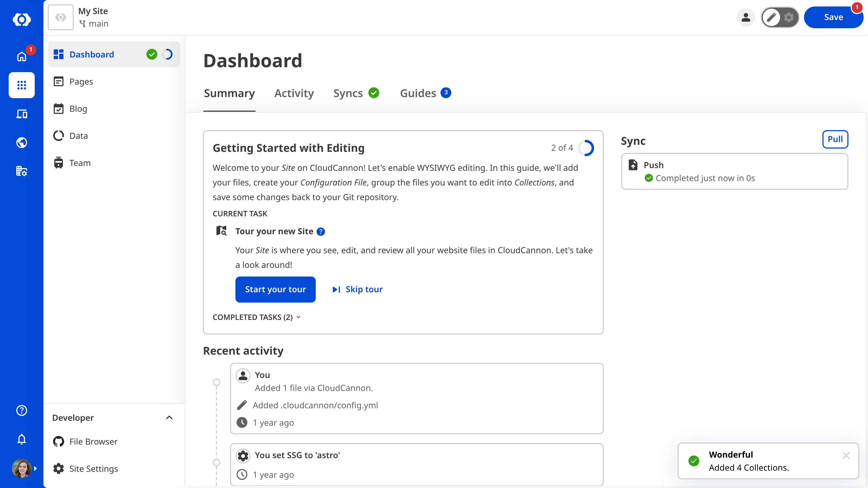Select the apps grid icon in sidebar
This screenshot has width=868, height=488.
point(22,85)
